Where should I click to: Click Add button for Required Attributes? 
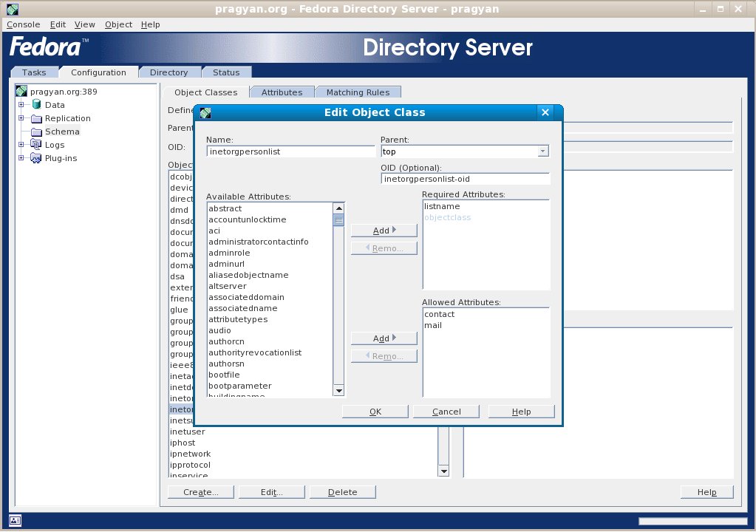pos(384,231)
